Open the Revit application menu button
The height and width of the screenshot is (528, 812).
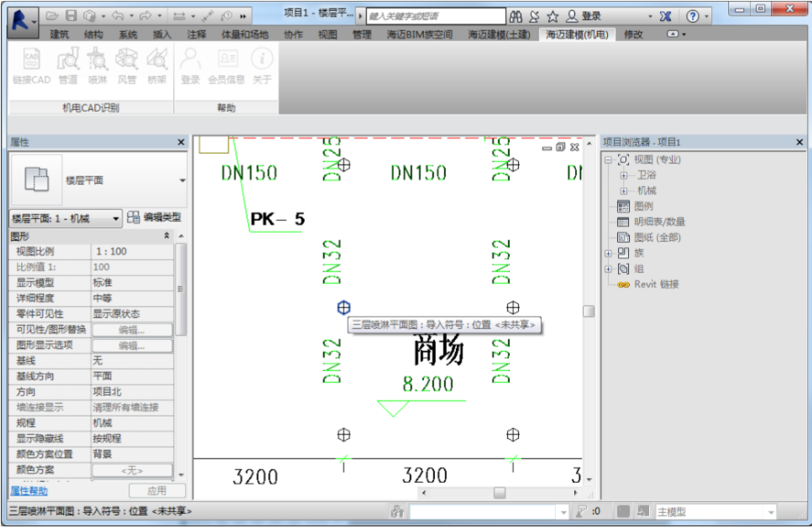23,21
